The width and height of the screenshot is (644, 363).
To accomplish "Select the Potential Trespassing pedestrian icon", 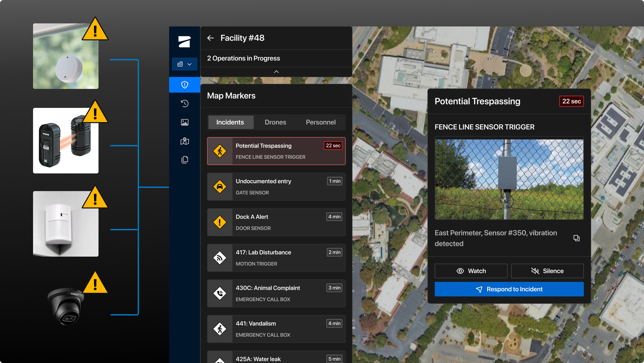I will 220,151.
